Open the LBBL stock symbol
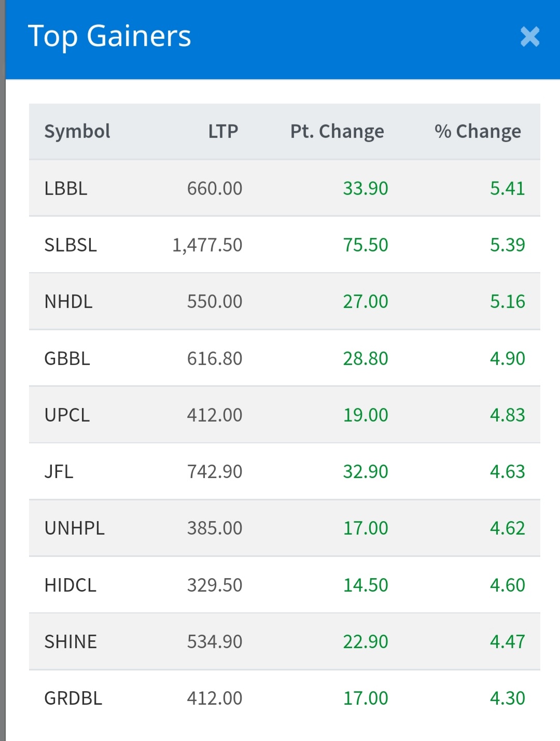The image size is (560, 741). [x=66, y=188]
